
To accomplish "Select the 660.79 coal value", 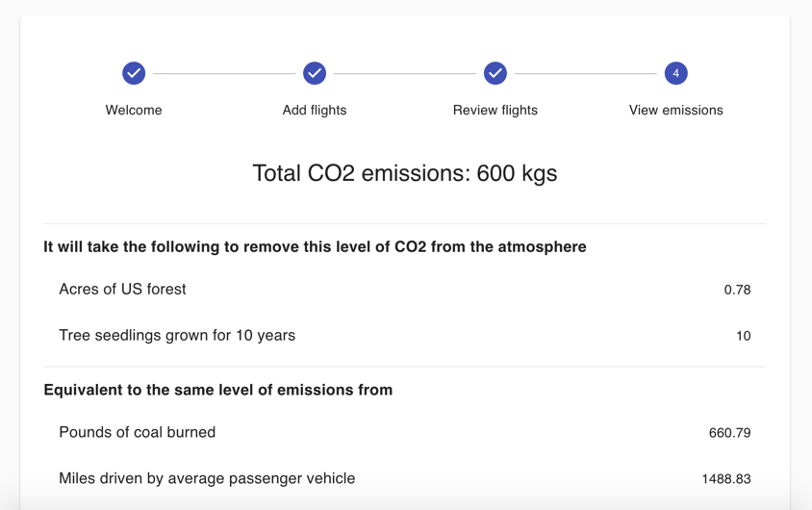I will [x=729, y=433].
